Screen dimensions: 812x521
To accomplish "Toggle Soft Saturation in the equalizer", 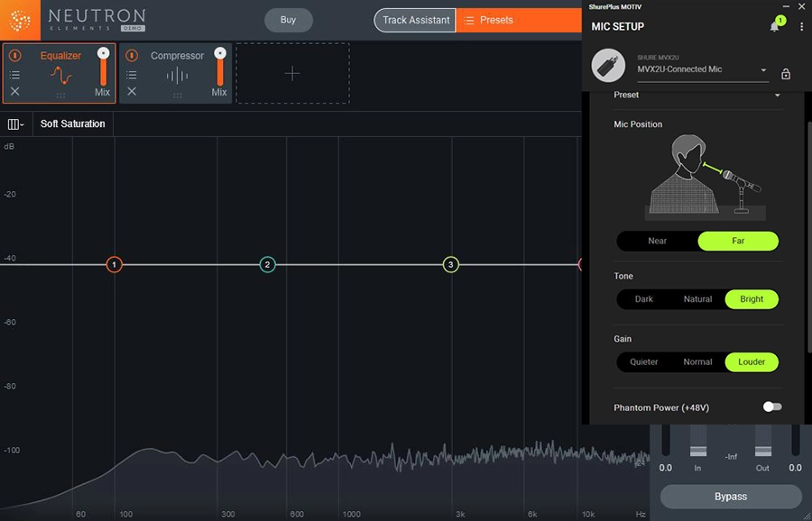I will (72, 124).
